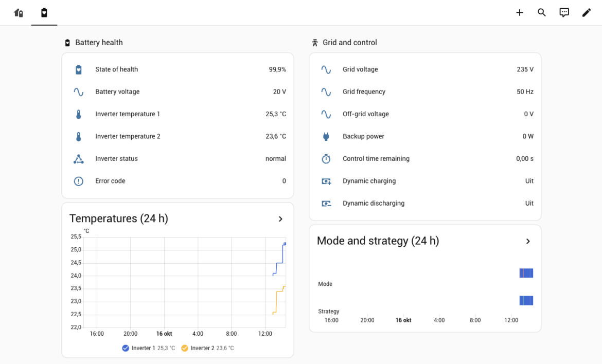This screenshot has width=602, height=364.
Task: Click Inverter temperature 2 thermometer icon
Action: (78, 136)
